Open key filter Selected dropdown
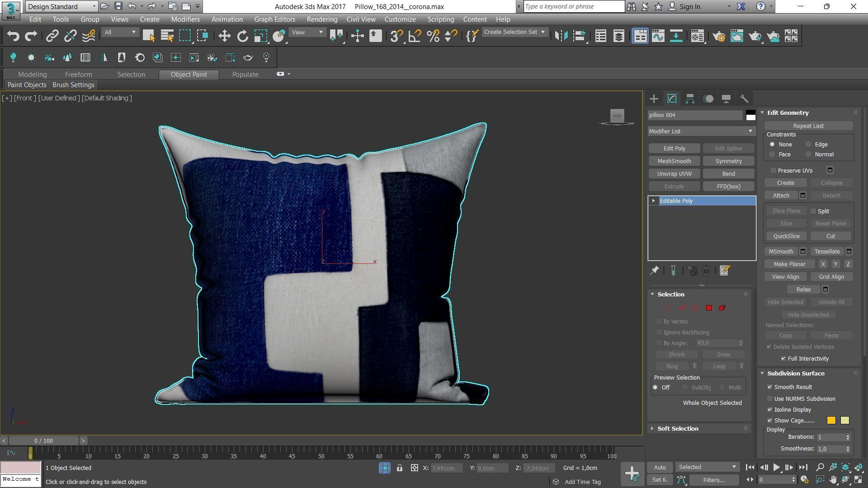 [x=707, y=467]
